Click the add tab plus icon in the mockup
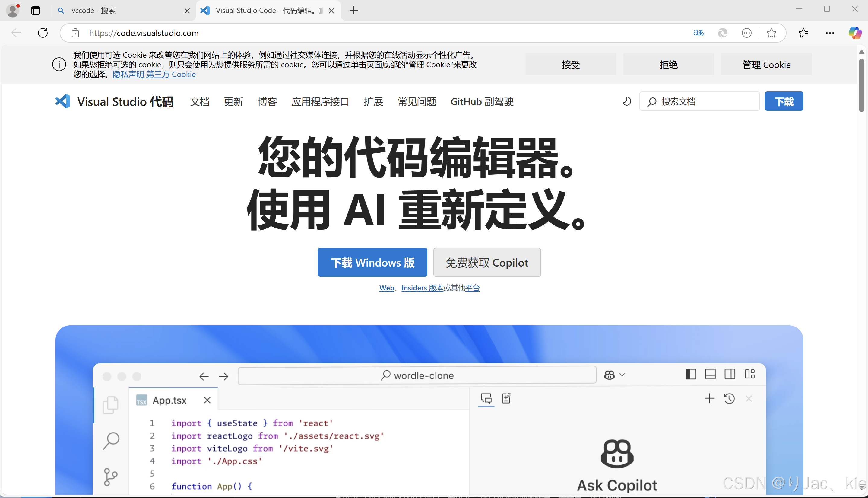The width and height of the screenshot is (868, 498). click(x=709, y=398)
